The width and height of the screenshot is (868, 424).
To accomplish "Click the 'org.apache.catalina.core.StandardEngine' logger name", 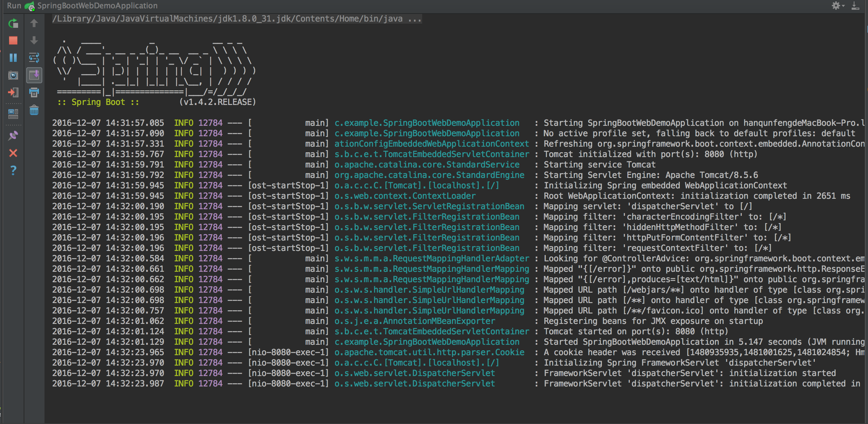I will pyautogui.click(x=429, y=175).
